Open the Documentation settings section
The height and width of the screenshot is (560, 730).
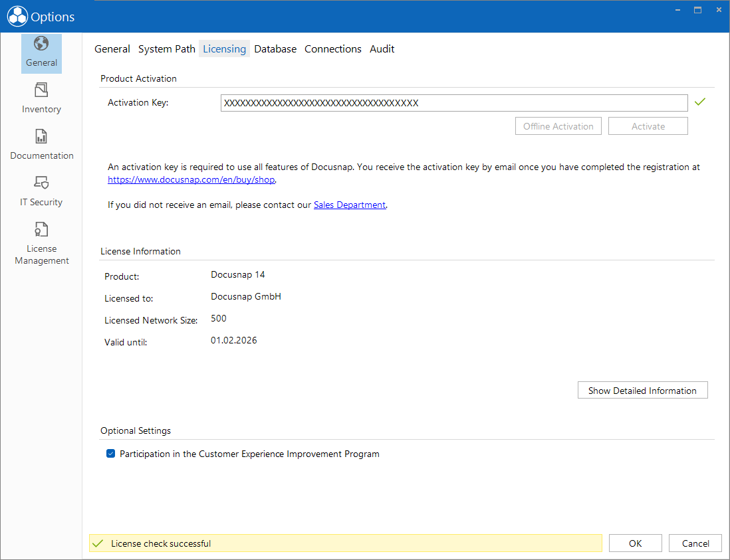tap(41, 145)
